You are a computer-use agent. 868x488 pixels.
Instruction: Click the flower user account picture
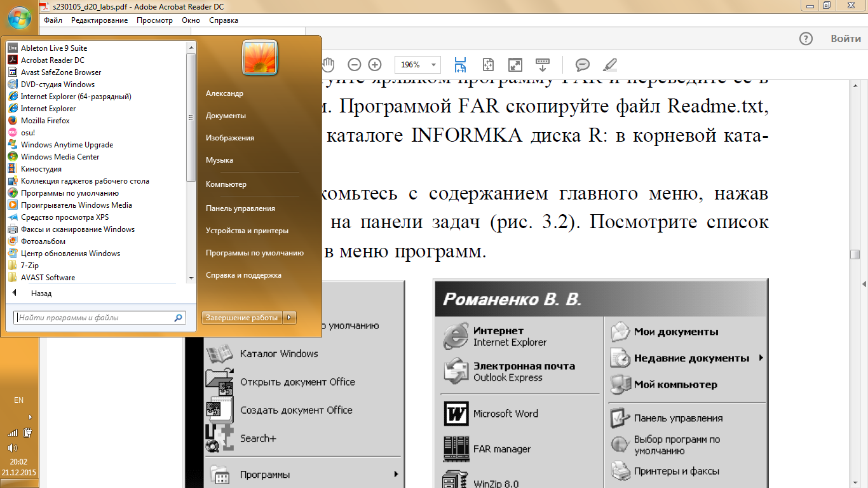259,58
